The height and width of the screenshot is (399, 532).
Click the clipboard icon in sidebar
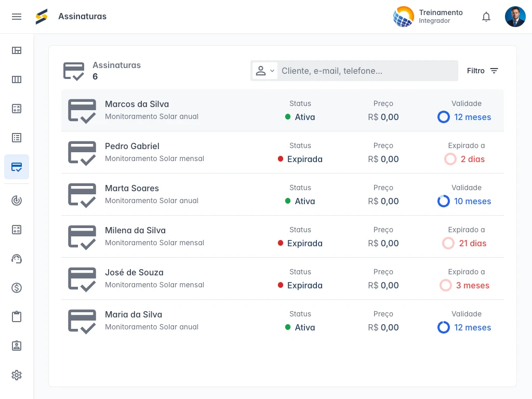click(x=17, y=316)
